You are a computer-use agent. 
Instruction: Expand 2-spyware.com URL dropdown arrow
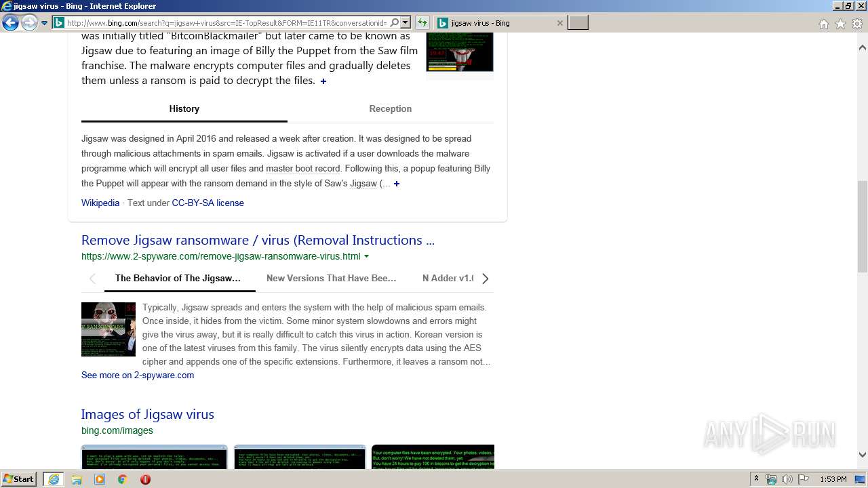(x=367, y=256)
